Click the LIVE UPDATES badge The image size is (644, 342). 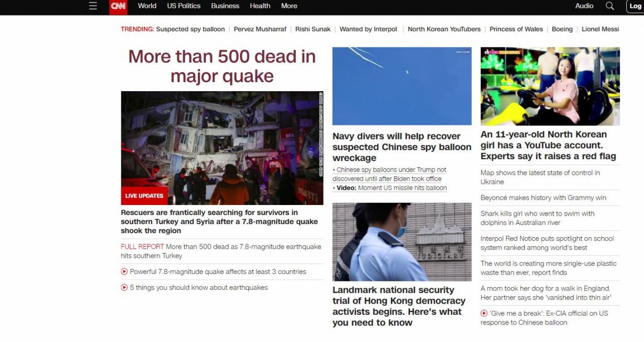[x=144, y=196]
